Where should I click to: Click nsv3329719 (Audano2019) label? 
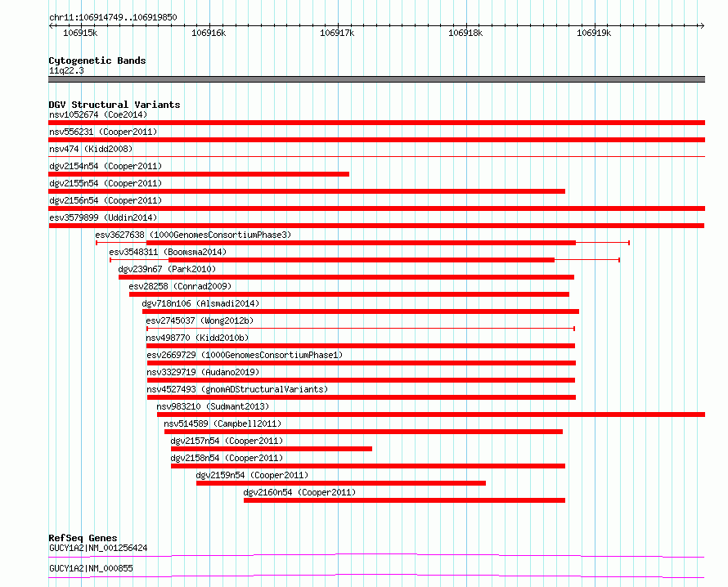tap(203, 372)
